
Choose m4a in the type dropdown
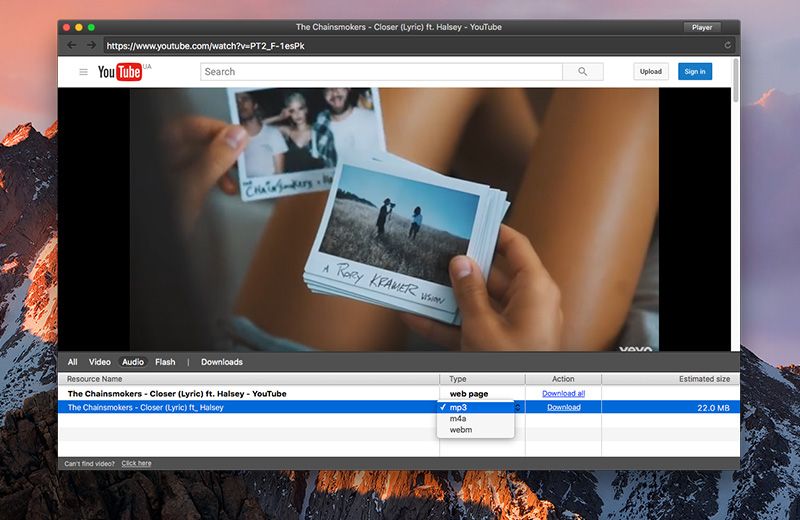pyautogui.click(x=475, y=418)
